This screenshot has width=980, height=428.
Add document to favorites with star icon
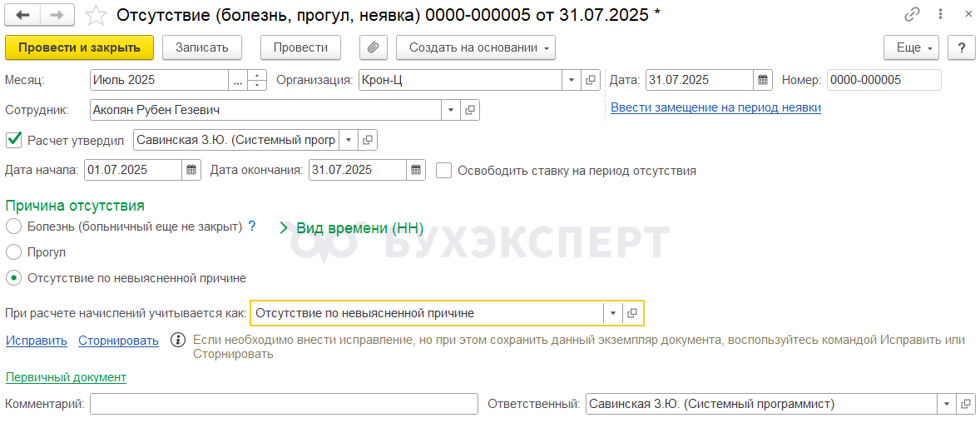click(x=96, y=15)
